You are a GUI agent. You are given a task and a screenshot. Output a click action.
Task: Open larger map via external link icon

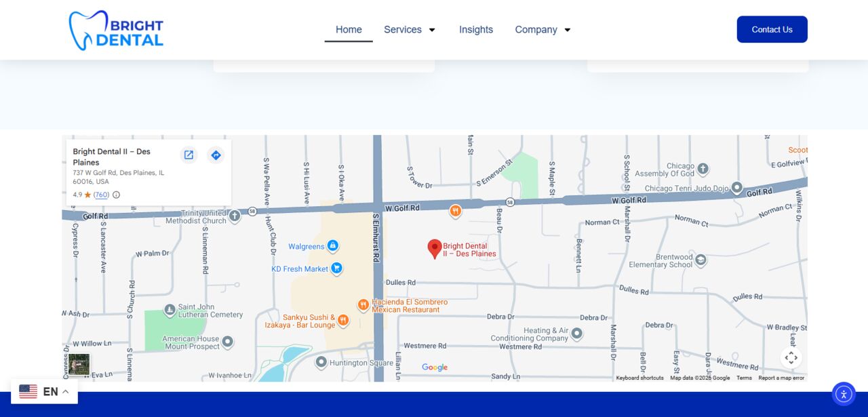(x=189, y=155)
